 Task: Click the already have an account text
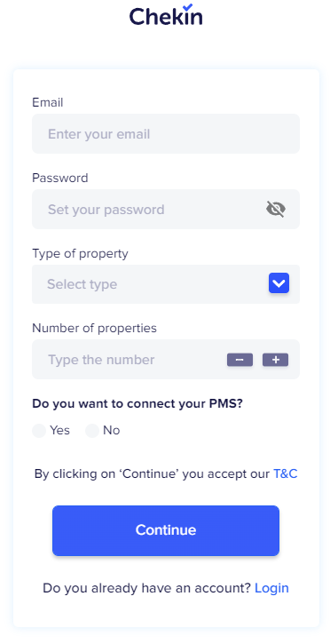(x=146, y=588)
